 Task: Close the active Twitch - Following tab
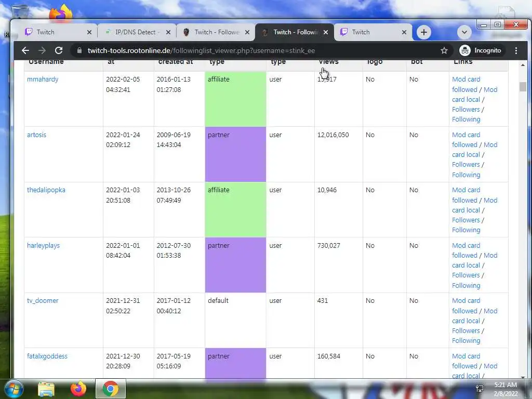[326, 32]
